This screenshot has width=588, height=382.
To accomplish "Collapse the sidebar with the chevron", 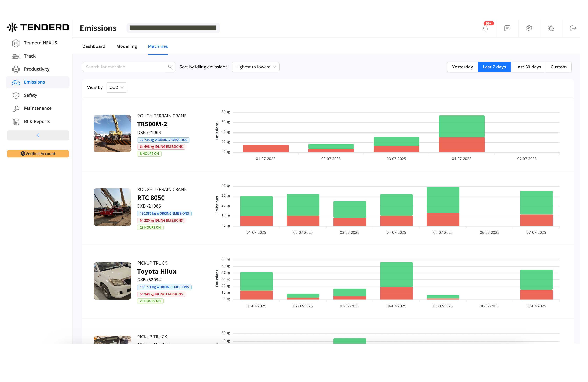I will (x=38, y=135).
